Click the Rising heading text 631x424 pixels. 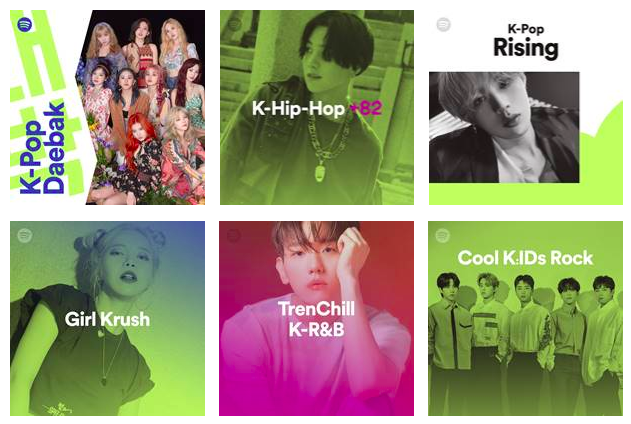(526, 48)
